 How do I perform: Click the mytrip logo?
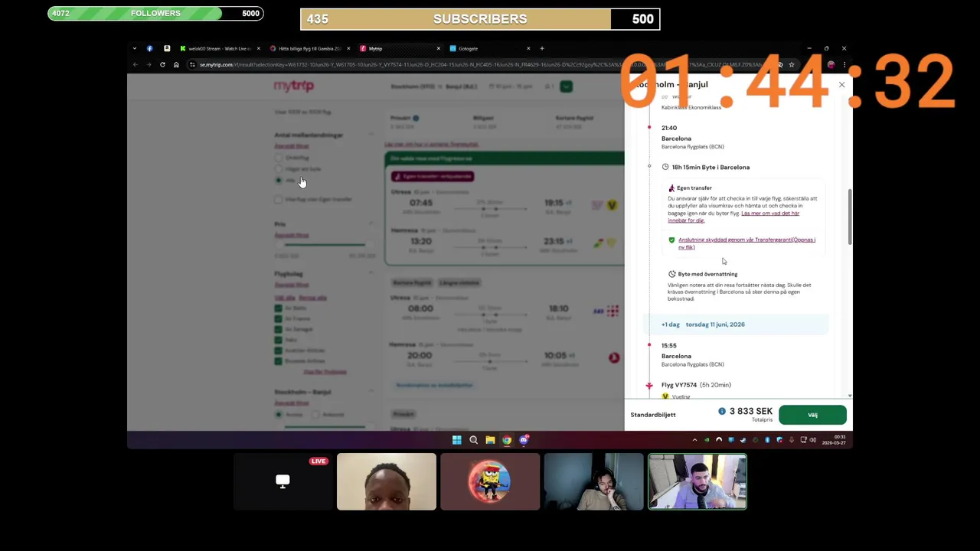coord(294,86)
